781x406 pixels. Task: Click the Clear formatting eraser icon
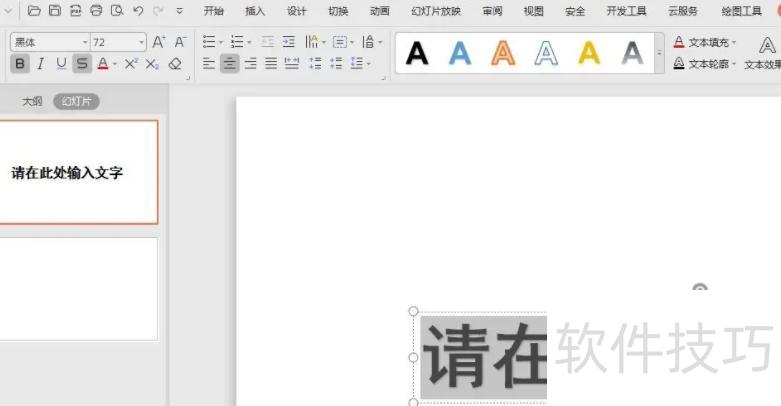pyautogui.click(x=175, y=64)
